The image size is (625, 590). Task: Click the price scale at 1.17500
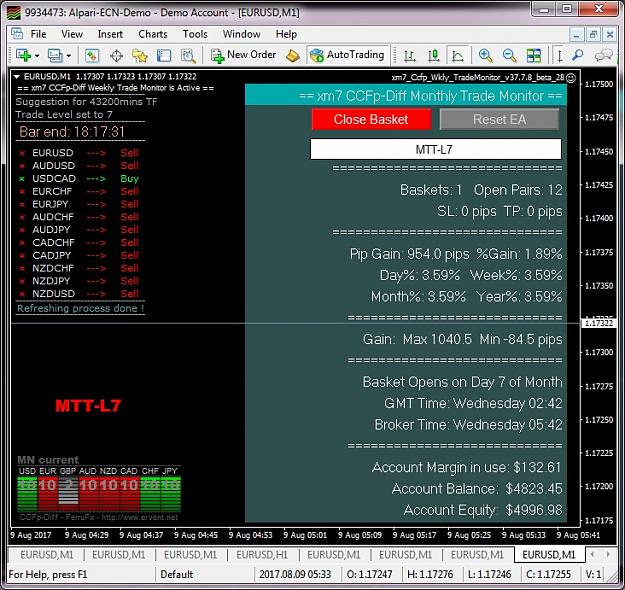(599, 84)
